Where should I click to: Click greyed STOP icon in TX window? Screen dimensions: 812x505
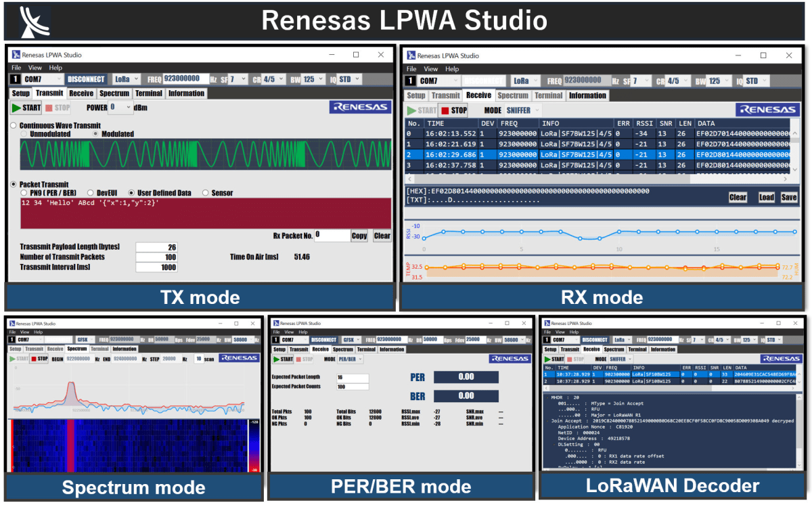click(49, 108)
